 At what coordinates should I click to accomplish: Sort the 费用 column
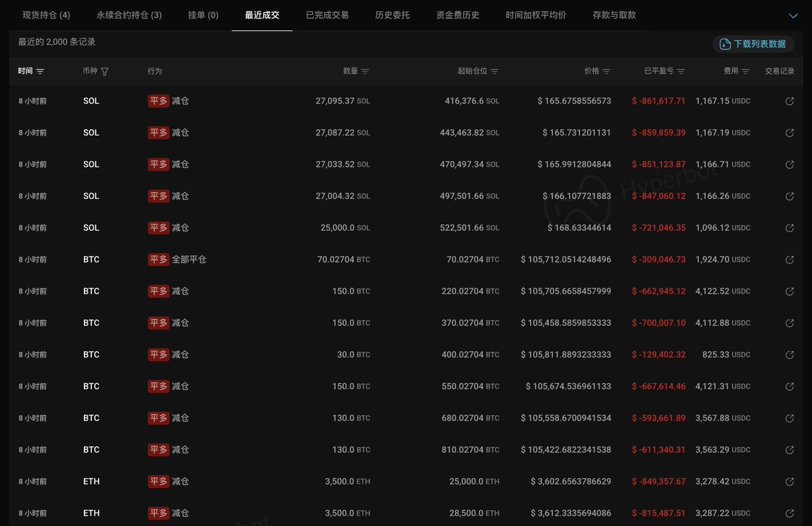click(746, 71)
